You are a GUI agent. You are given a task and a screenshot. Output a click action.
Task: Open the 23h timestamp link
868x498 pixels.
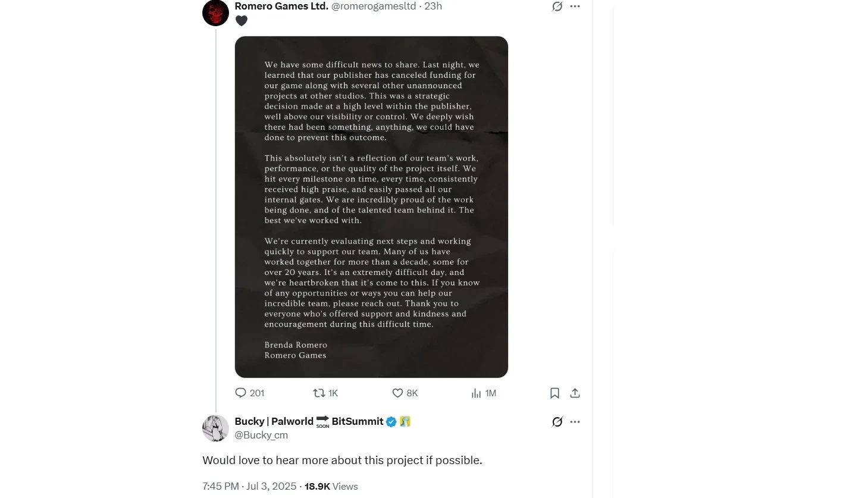433,6
